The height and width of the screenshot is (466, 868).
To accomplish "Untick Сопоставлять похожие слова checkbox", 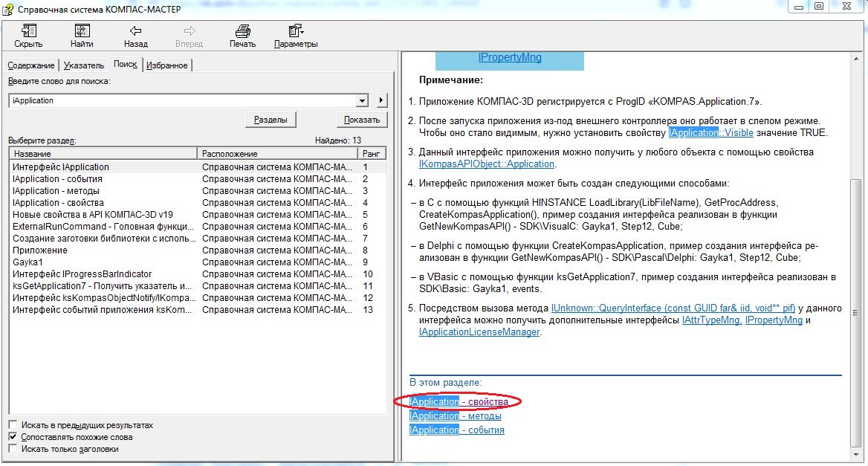I will click(x=13, y=437).
